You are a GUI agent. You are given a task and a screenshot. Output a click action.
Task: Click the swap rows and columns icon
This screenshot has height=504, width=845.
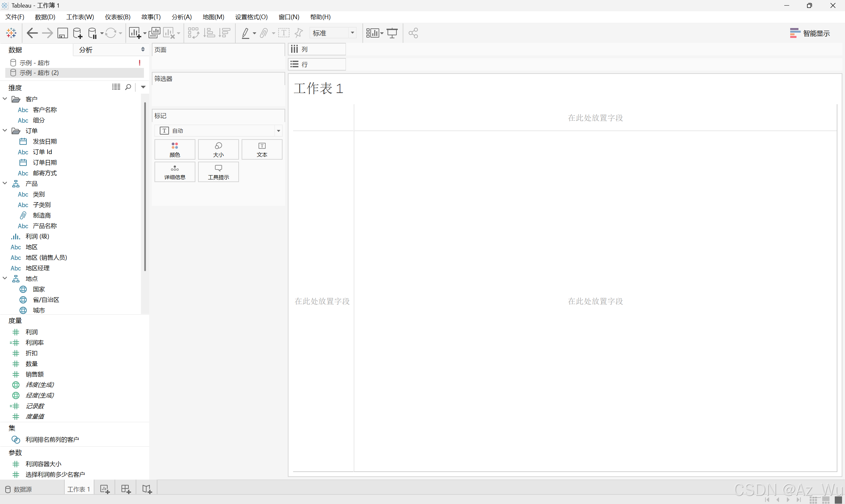[x=193, y=33]
